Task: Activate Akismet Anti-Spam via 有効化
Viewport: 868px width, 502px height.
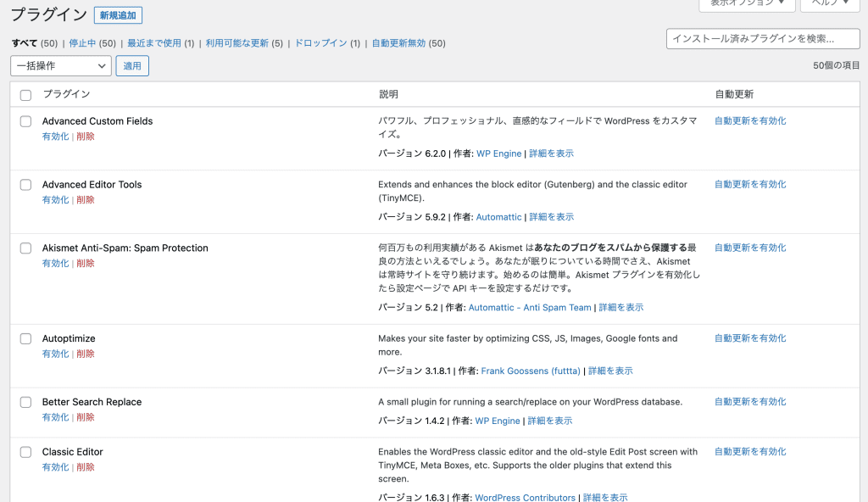Action: tap(55, 263)
